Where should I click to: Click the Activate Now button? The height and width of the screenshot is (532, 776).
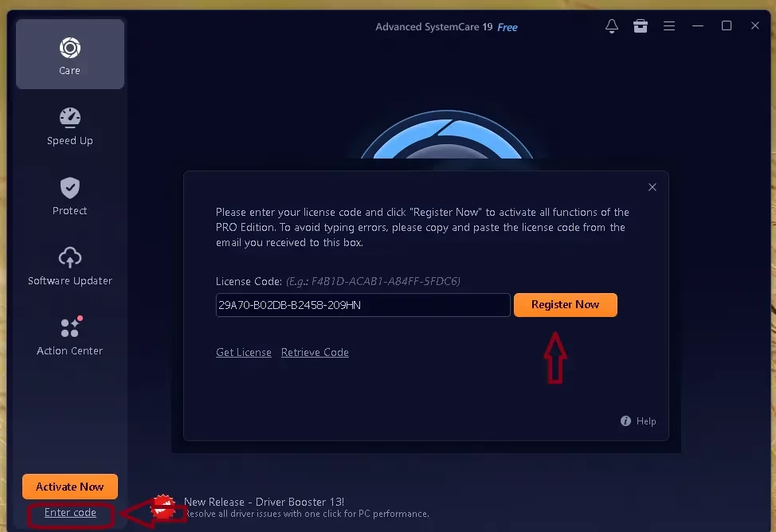point(70,487)
